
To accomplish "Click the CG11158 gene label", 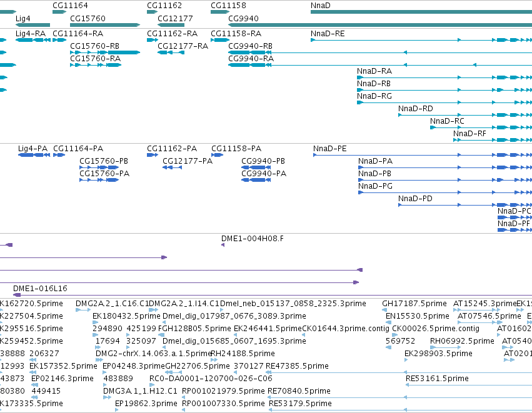I will (228, 6).
